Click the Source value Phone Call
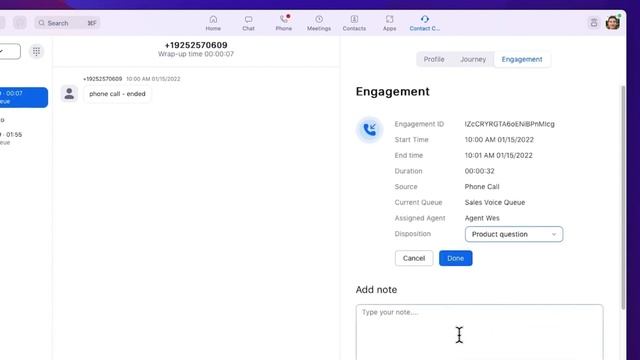Screen dimensions: 640x360 click(x=482, y=187)
